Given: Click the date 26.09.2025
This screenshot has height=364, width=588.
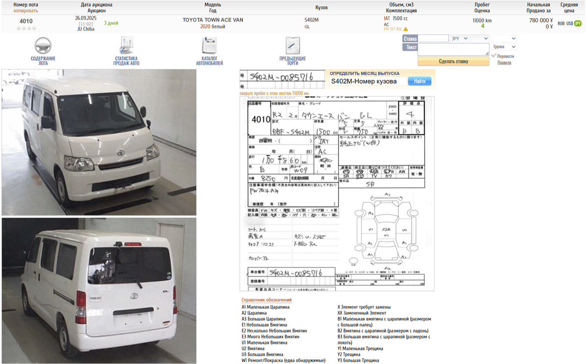Looking at the screenshot, I should [x=86, y=18].
